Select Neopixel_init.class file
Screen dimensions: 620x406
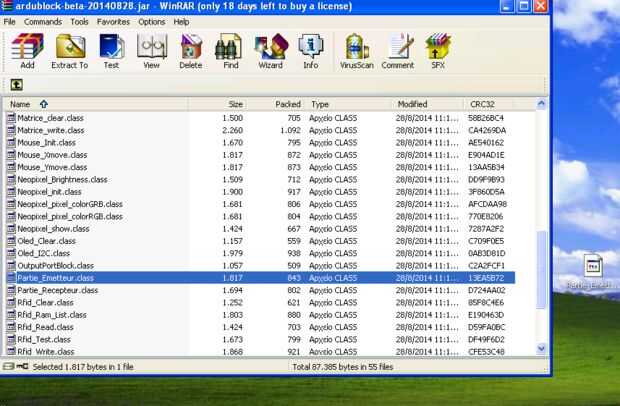click(x=49, y=191)
